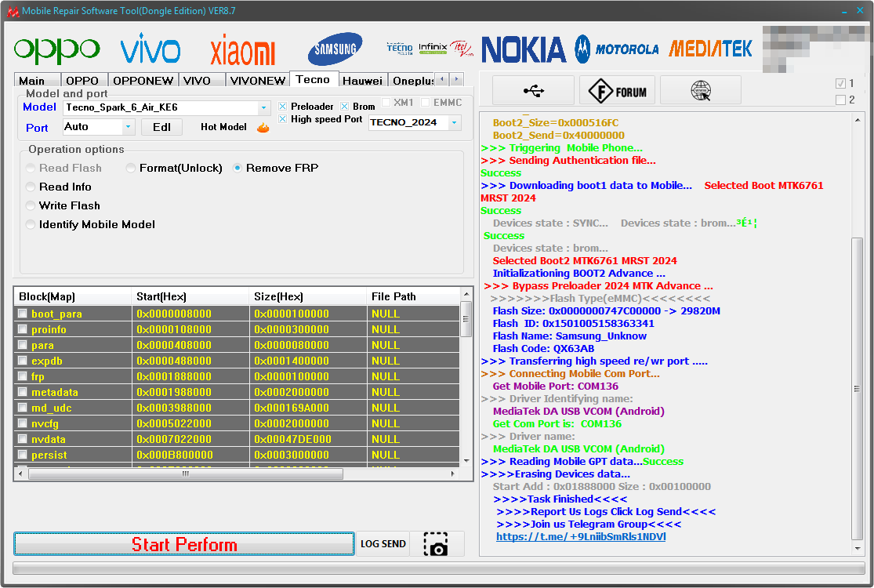Image resolution: width=874 pixels, height=588 pixels.
Task: Toggle the Brom checkbox
Action: (344, 107)
